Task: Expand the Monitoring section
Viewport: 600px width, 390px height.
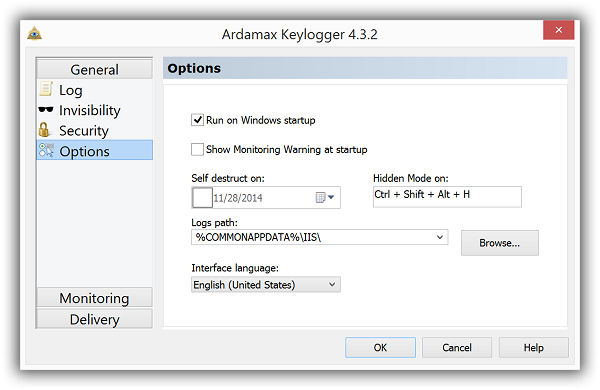Action: tap(95, 298)
